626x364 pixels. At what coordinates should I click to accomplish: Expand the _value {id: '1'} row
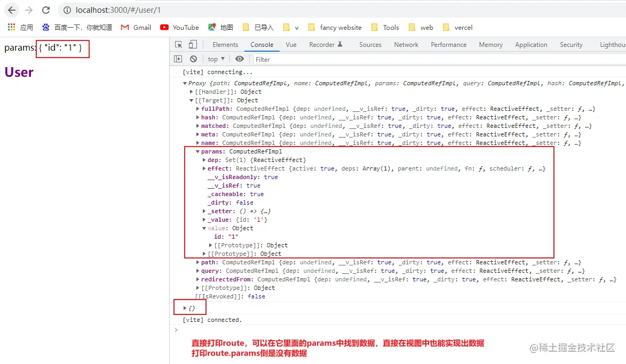(x=204, y=220)
